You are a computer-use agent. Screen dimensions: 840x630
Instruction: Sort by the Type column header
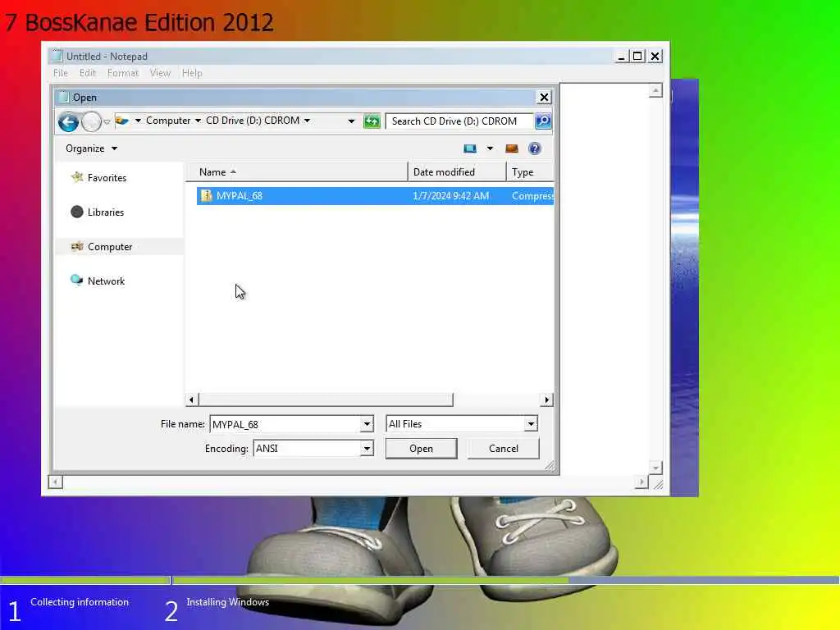[x=530, y=172]
